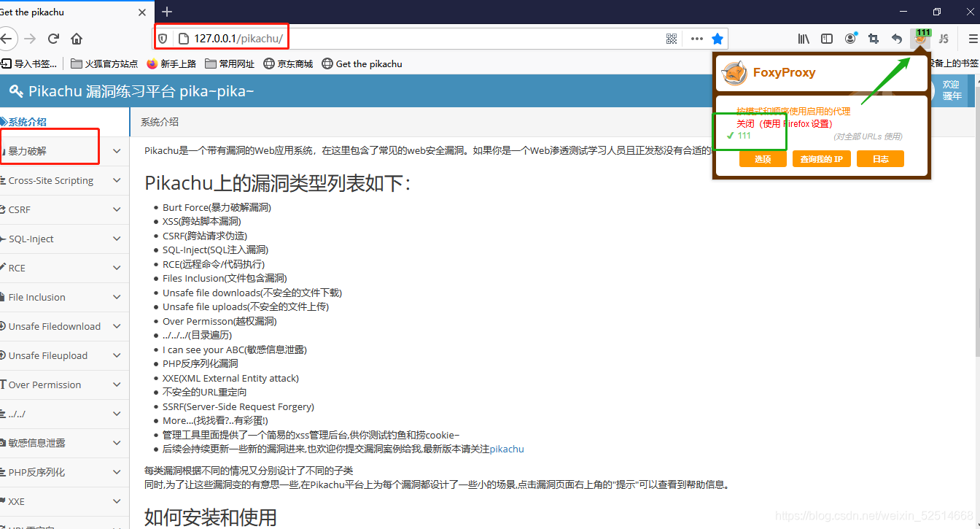Expand the Unsafe Fileupload sidebar menu
This screenshot has width=980, height=529.
coord(64,355)
